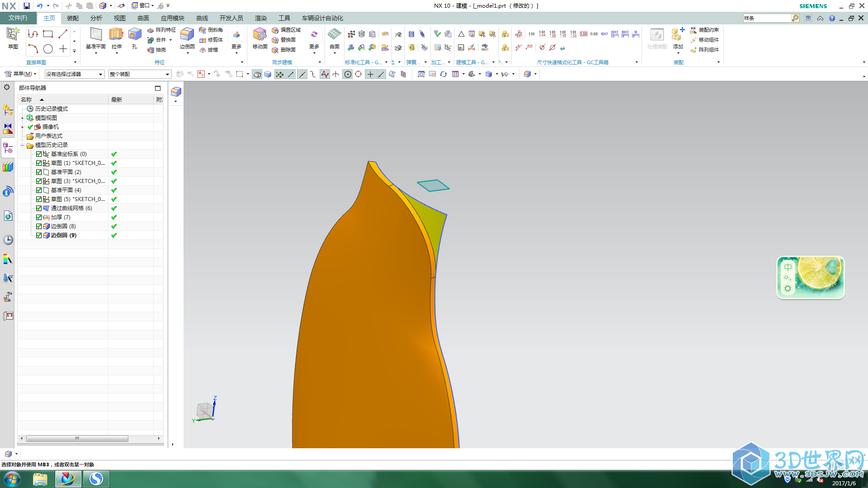Click the Undo arrow icon
This screenshot has height=488, width=868.
40,6
